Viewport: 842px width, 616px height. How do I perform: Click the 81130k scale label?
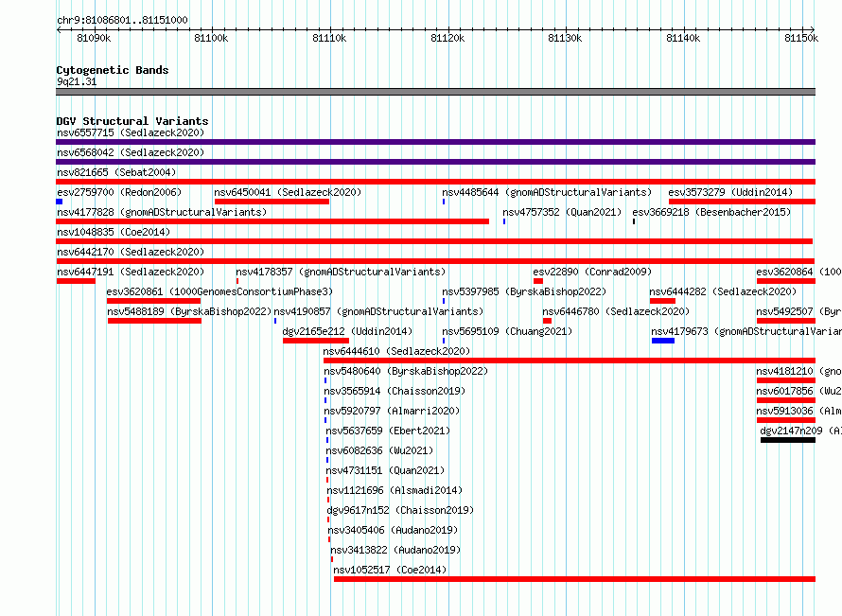[x=565, y=38]
